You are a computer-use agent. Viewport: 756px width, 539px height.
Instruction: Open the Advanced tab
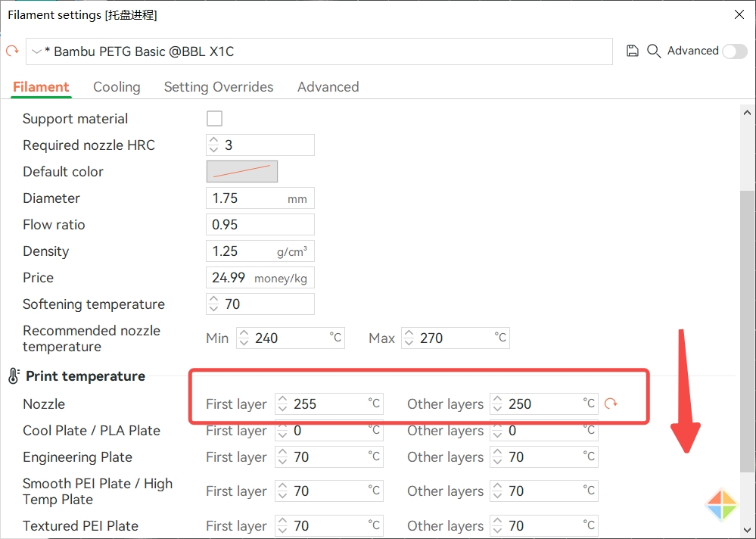[x=328, y=87]
